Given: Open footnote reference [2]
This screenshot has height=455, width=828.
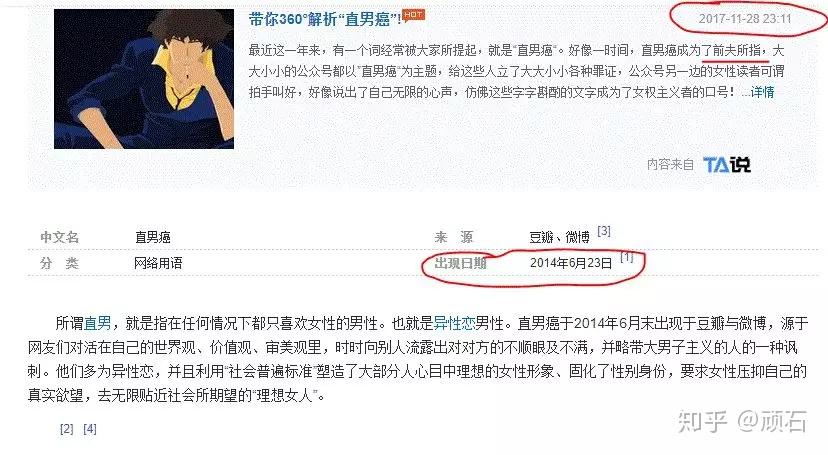Looking at the screenshot, I should (67, 429).
